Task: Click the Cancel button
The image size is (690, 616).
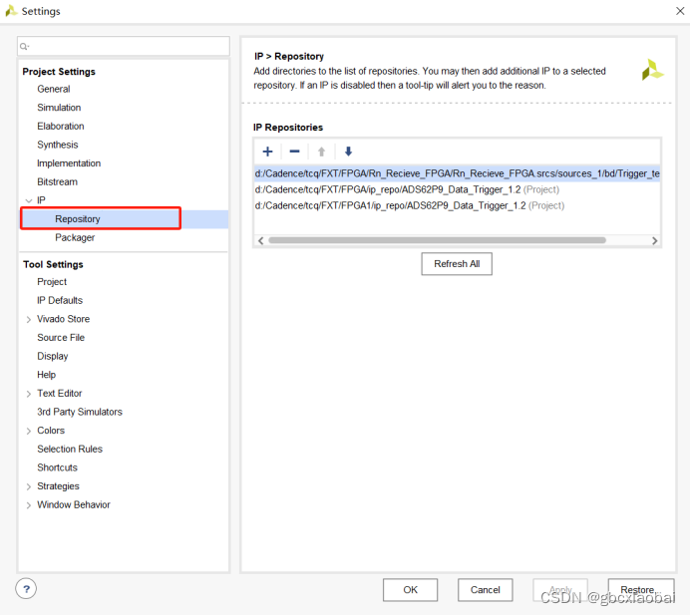Action: (x=485, y=590)
